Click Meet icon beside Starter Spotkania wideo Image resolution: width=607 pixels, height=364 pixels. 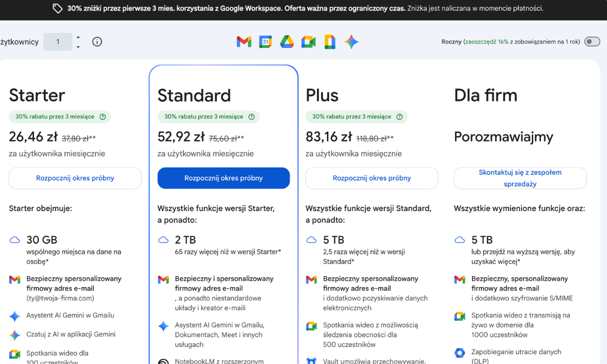click(x=15, y=355)
